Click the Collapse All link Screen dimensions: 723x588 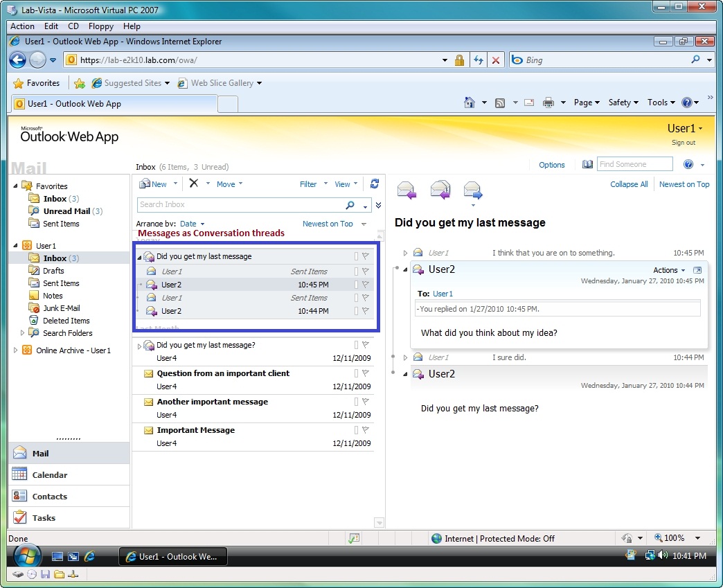[x=628, y=184]
